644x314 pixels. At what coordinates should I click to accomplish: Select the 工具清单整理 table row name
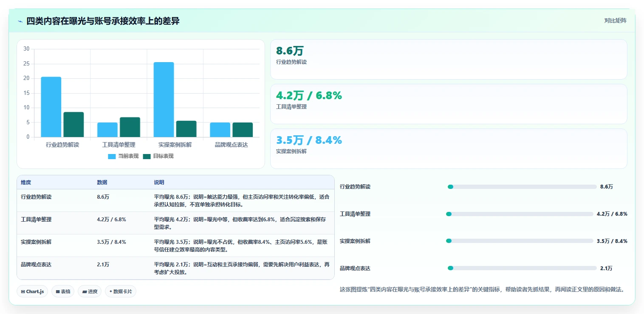tap(36, 220)
